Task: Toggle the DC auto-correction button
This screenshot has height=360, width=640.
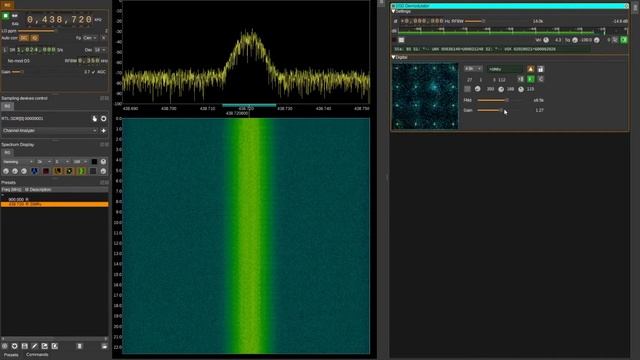Action: click(x=24, y=38)
